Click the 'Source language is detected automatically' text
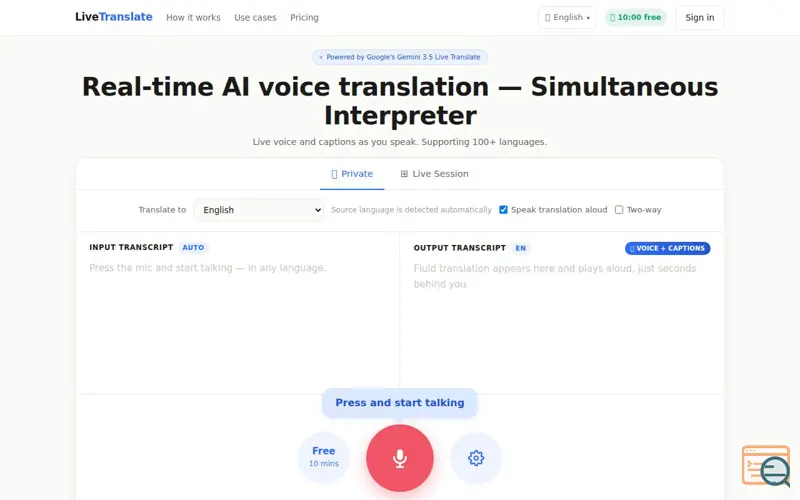Viewport: 800px width, 500px height. point(411,210)
